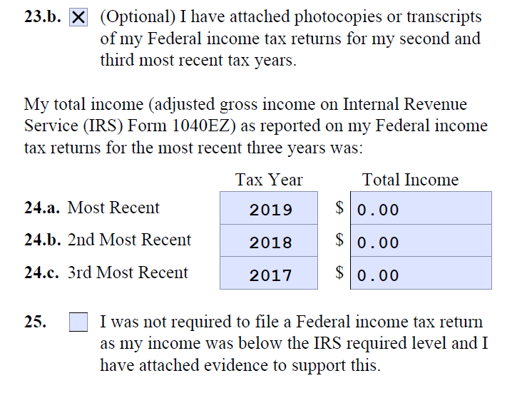Click the '23.b.' item number
This screenshot has height=403, width=532.
tap(42, 16)
